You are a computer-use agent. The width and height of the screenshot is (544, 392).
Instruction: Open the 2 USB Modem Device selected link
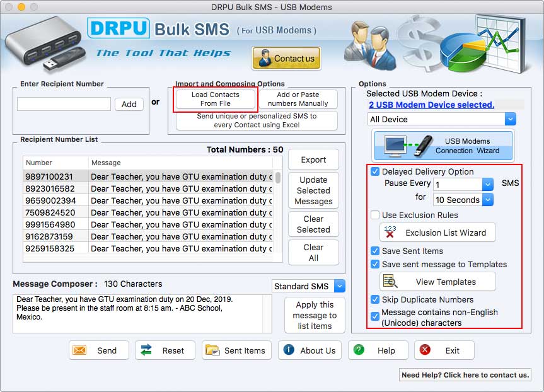point(431,105)
